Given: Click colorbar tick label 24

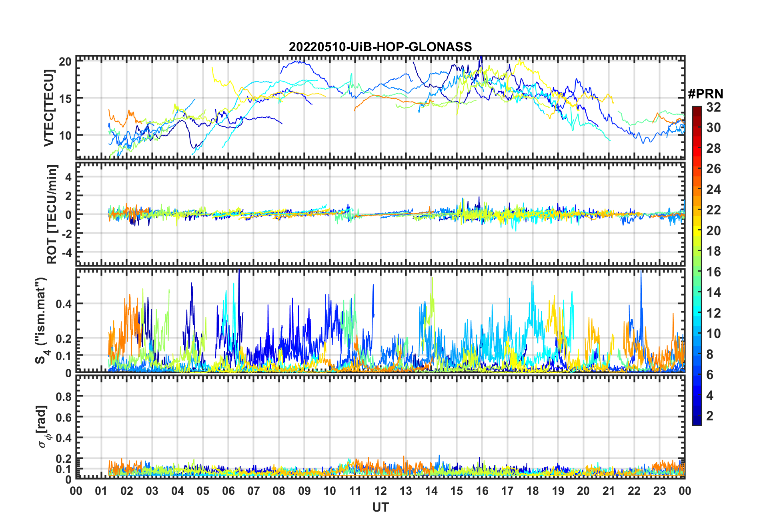Looking at the screenshot, I should coord(713,190).
